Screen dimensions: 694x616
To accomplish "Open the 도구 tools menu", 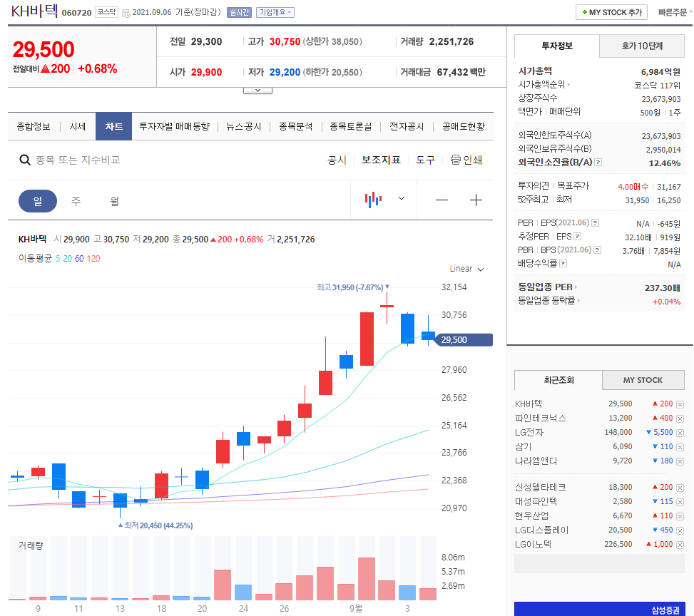I will (425, 160).
